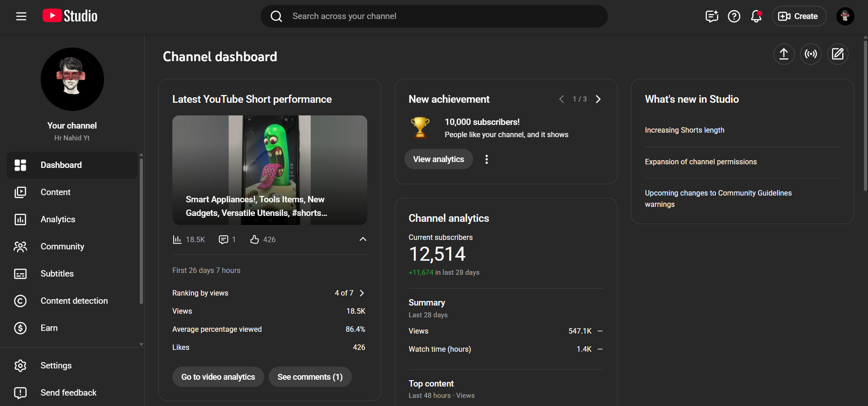
Task: Expand Ranking by views details arrow
Action: [362, 293]
